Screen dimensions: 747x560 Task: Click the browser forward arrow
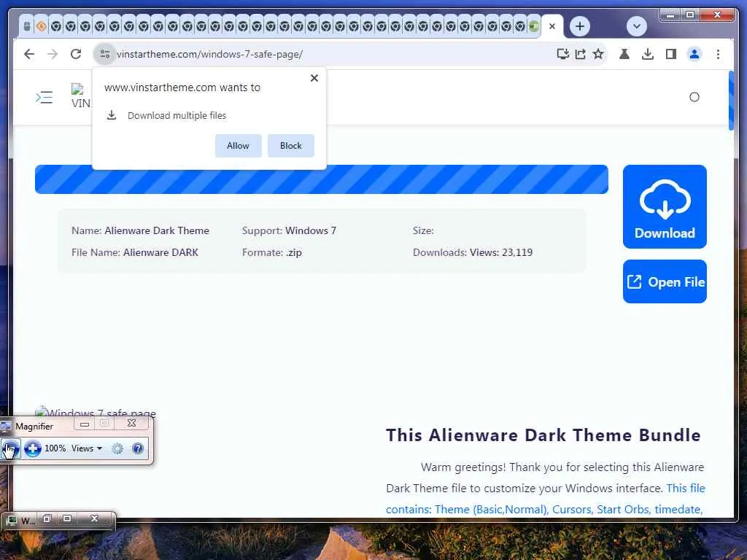[x=53, y=54]
